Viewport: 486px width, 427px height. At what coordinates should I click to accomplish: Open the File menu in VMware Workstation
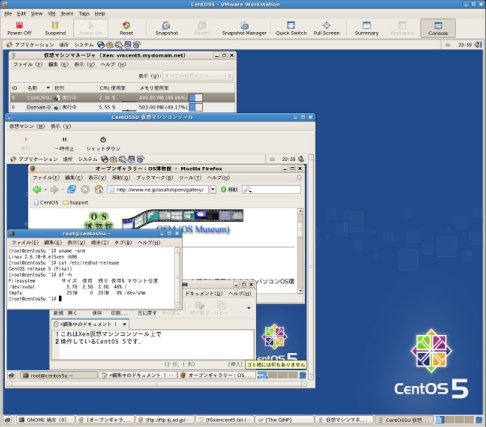[x=8, y=14]
